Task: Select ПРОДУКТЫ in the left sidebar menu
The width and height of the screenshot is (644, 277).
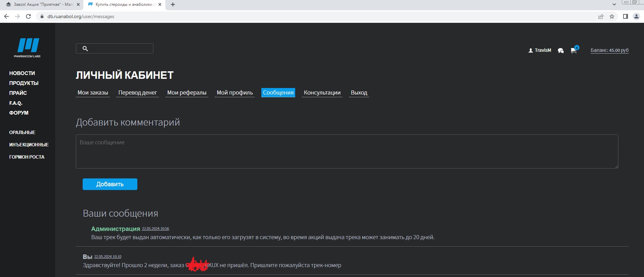Action: tap(24, 83)
